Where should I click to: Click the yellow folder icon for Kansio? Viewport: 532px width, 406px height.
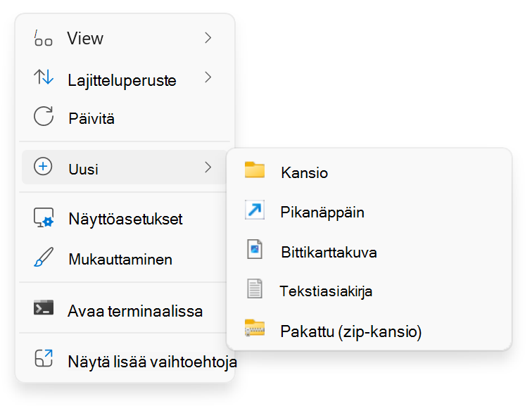point(255,170)
